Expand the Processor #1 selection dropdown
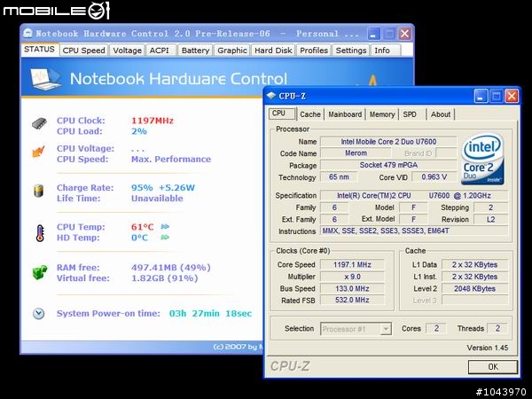Image resolution: width=532 pixels, height=399 pixels. [x=386, y=328]
